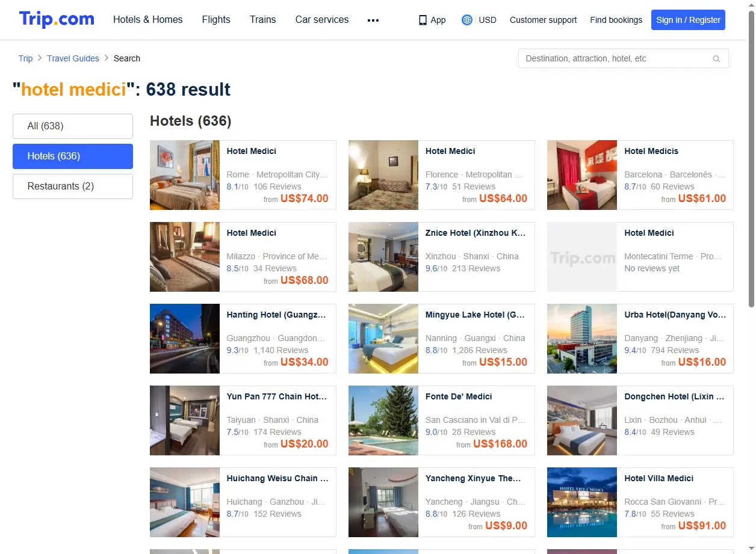Image resolution: width=756 pixels, height=554 pixels.
Task: Open Fonte De' Medici thumbnail
Action: point(383,420)
